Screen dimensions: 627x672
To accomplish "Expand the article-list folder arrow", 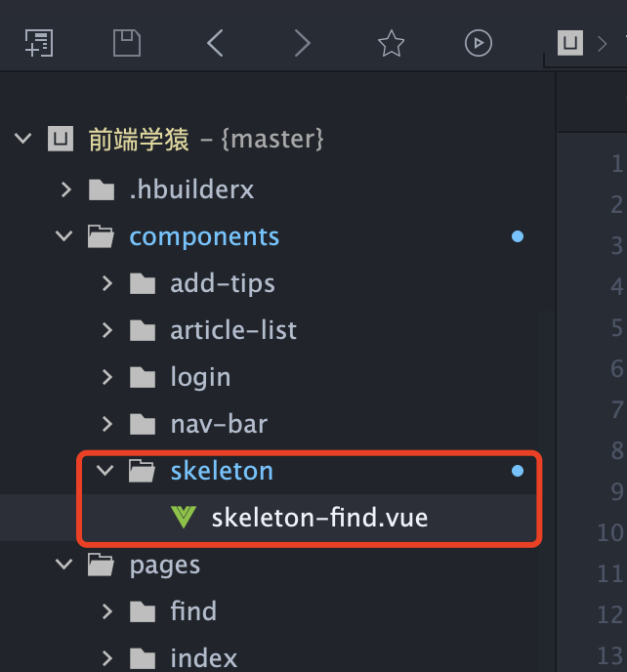I will click(106, 330).
